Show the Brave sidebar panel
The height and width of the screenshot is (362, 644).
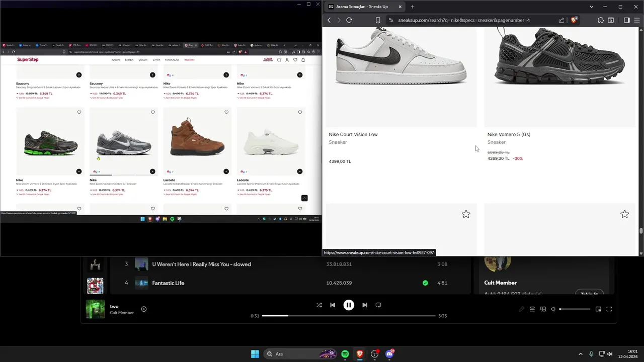pos(626,20)
